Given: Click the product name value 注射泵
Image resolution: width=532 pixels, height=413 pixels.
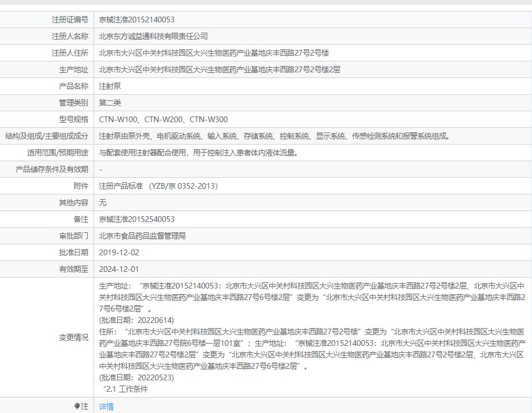Looking at the screenshot, I should click(110, 86).
